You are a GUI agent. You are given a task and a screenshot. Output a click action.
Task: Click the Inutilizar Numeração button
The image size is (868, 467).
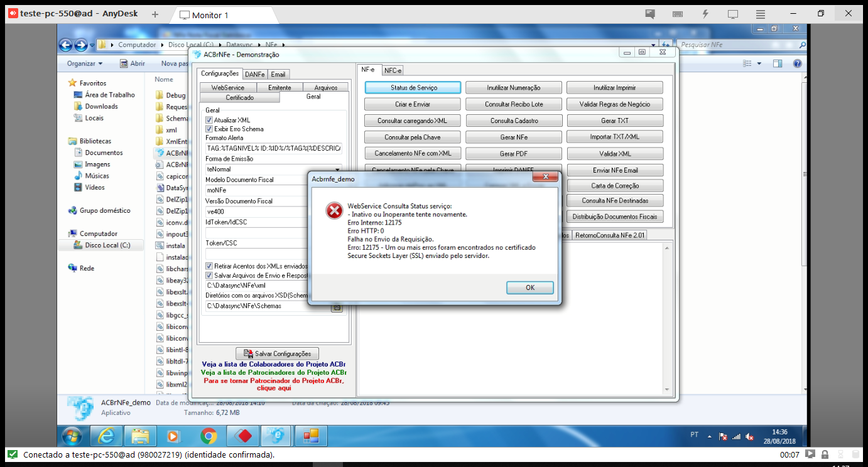[x=514, y=88]
